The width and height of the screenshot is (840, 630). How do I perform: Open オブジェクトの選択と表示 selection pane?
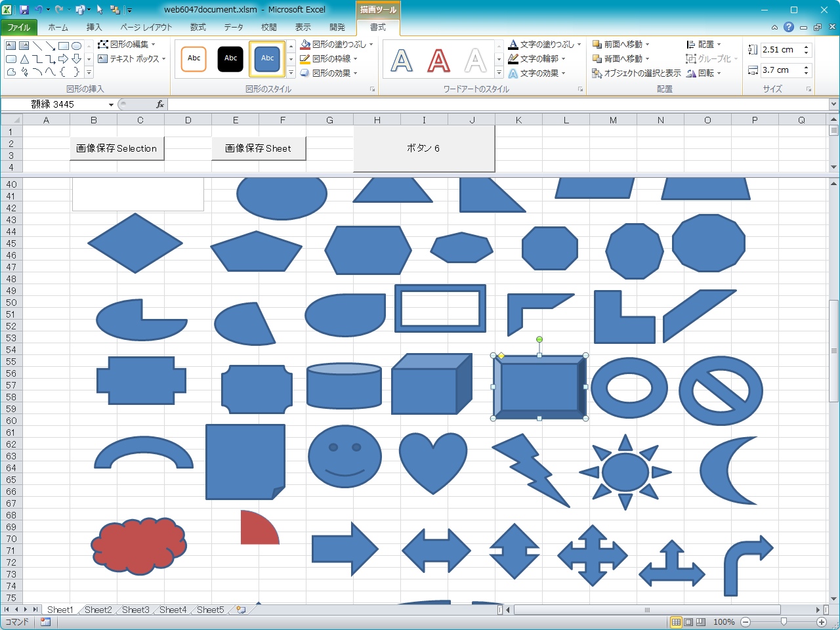pos(637,73)
